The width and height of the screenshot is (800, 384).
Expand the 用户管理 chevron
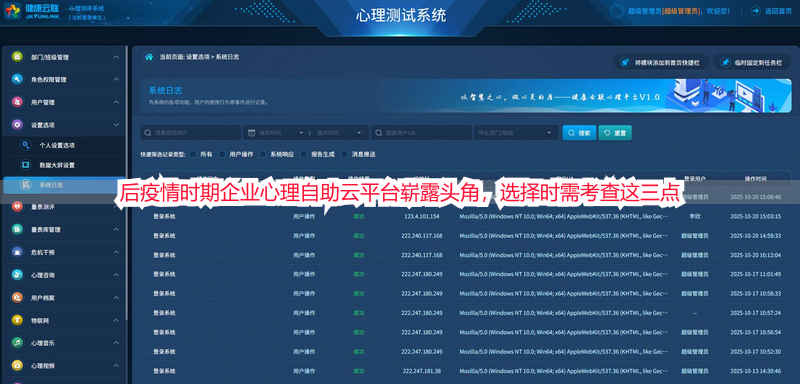tap(116, 102)
